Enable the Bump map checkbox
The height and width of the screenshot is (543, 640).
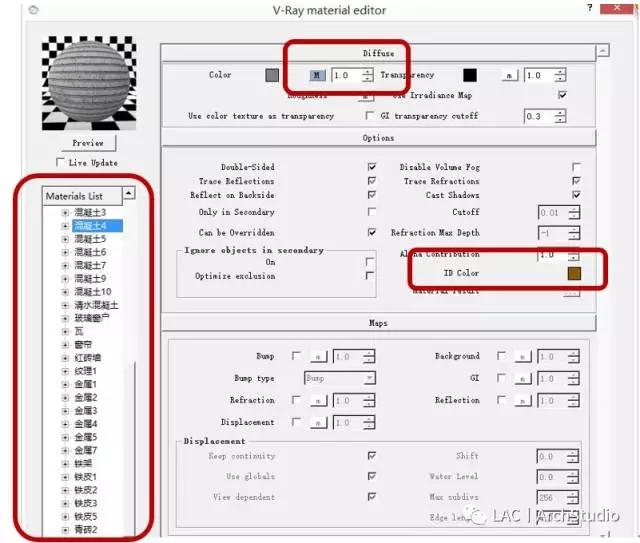(296, 356)
